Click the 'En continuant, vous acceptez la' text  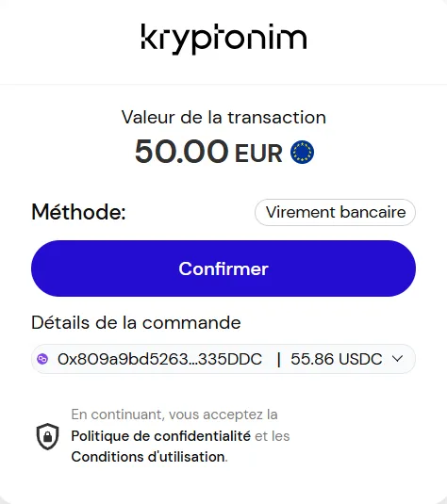tap(174, 415)
